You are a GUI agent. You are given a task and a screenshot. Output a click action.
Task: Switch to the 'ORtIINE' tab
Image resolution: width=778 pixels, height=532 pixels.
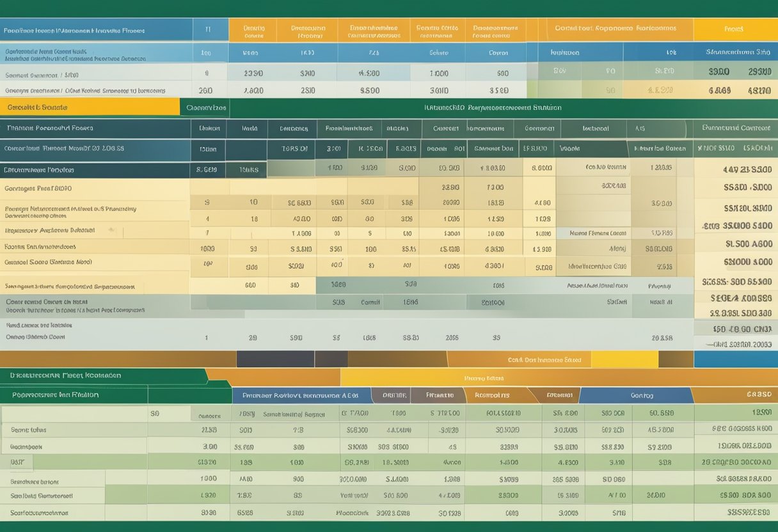pos(390,395)
